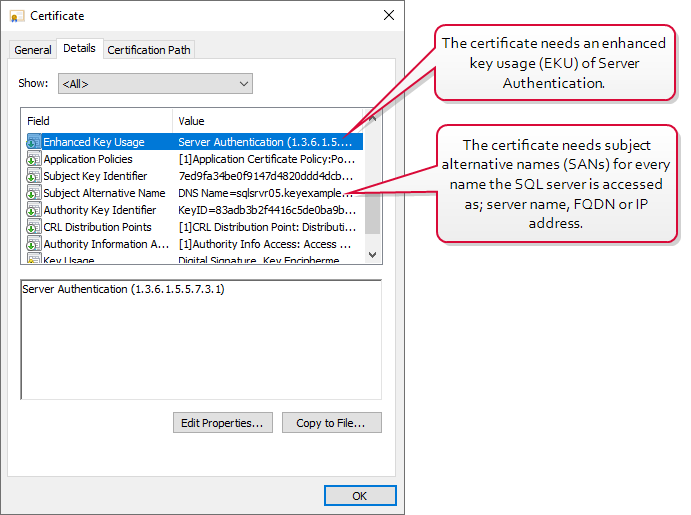Sort by the Field column header
This screenshot has height=515, width=691.
pyautogui.click(x=97, y=121)
